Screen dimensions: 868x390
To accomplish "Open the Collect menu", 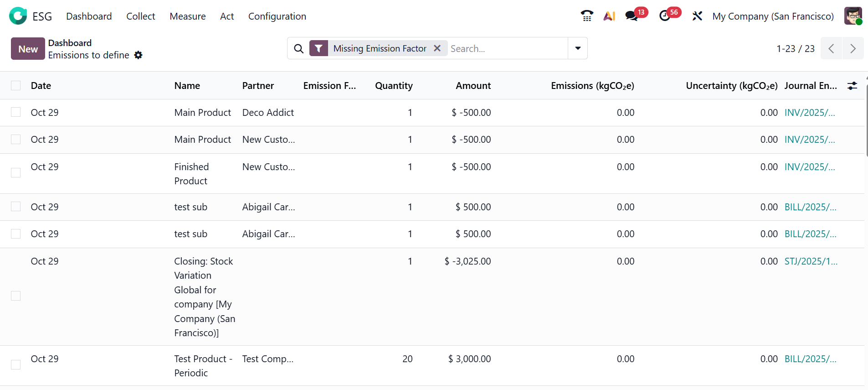I will pyautogui.click(x=140, y=16).
